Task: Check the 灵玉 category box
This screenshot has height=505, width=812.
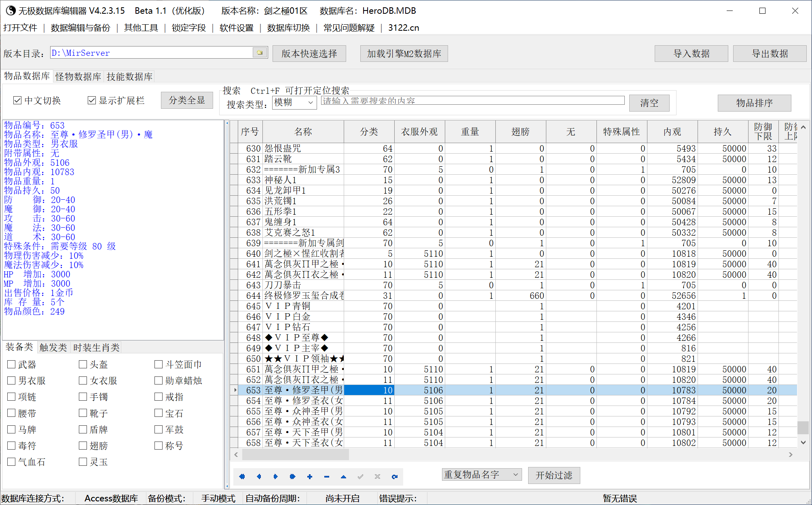Action: tap(83, 462)
